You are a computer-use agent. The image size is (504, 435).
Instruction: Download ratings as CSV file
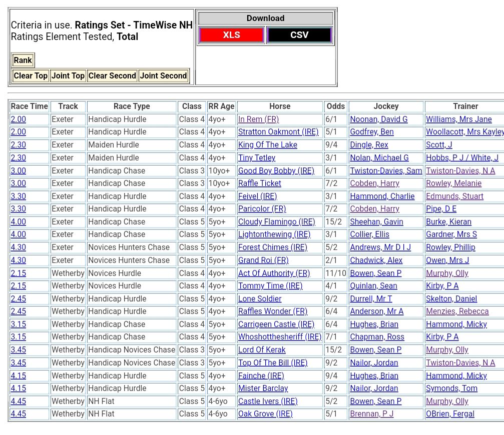pyautogui.click(x=299, y=35)
